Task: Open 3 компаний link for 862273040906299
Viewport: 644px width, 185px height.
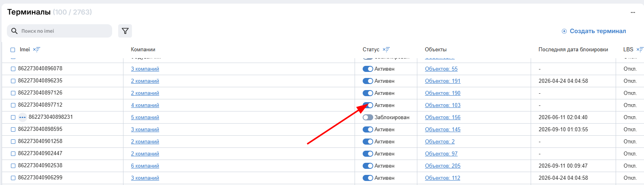Action: pyautogui.click(x=145, y=178)
